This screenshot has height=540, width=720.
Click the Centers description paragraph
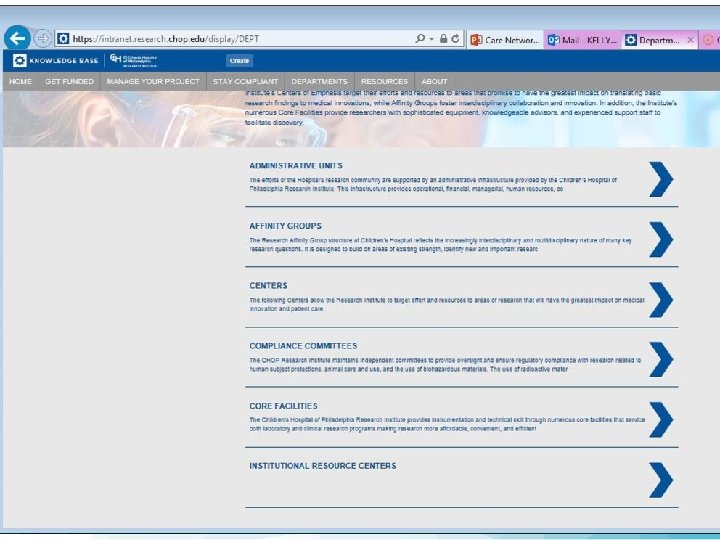[447, 304]
